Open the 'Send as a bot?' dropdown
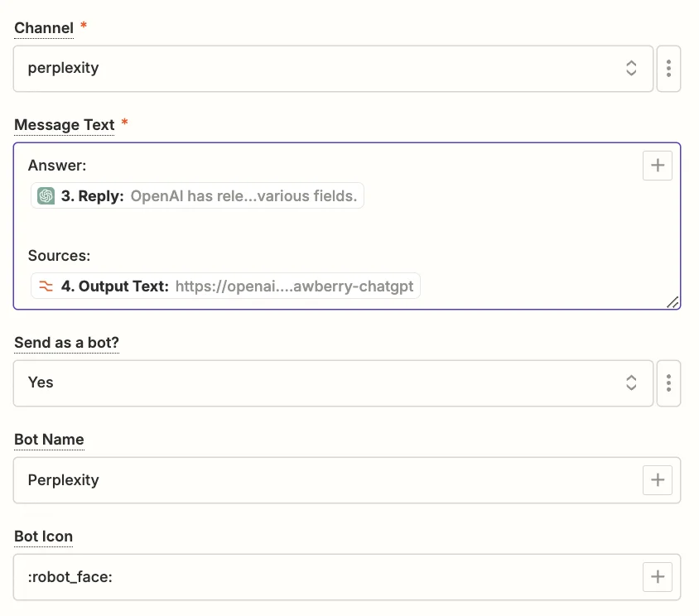Screen dimensions: 699x616 click(333, 383)
